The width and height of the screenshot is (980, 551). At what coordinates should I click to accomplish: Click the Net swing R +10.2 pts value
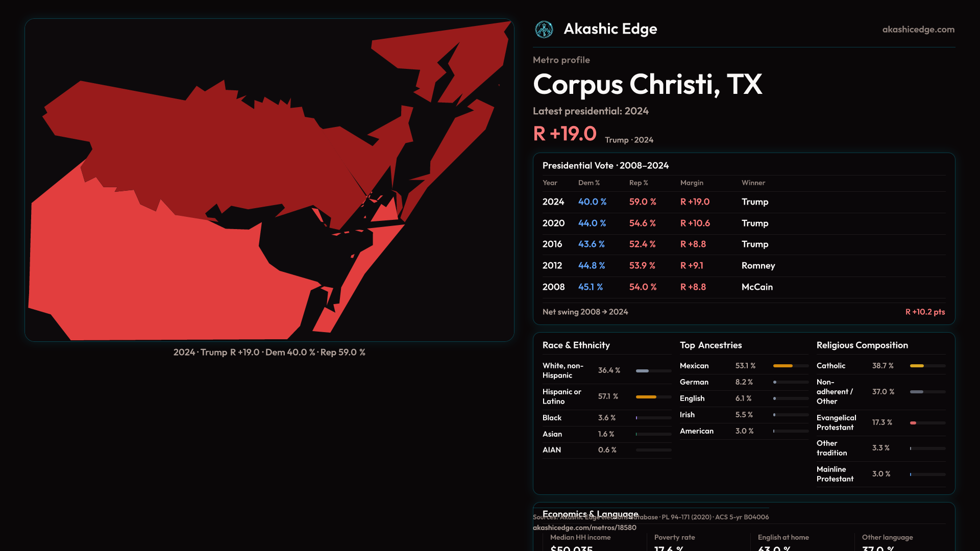coord(924,312)
